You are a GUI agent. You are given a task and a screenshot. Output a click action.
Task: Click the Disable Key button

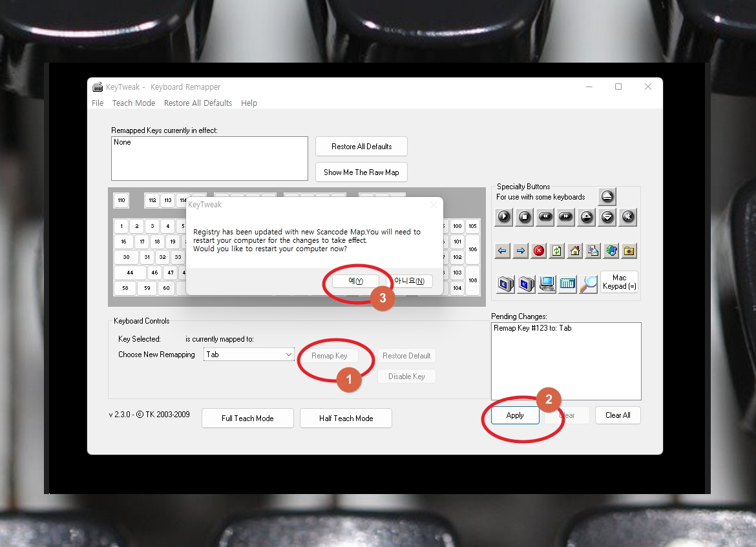(406, 377)
